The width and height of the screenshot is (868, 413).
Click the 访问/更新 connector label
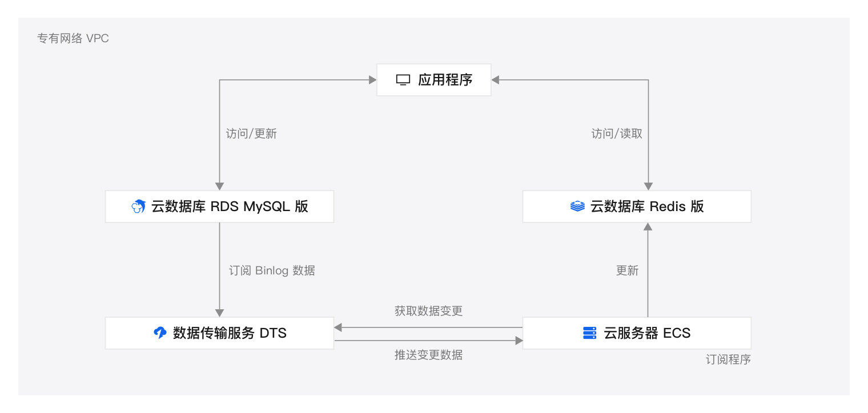251,134
